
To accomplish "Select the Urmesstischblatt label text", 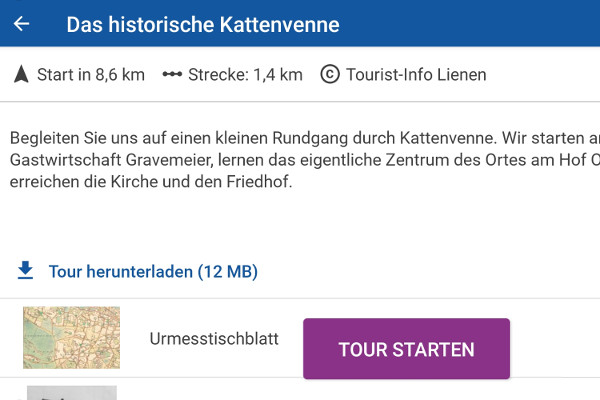I will point(214,339).
